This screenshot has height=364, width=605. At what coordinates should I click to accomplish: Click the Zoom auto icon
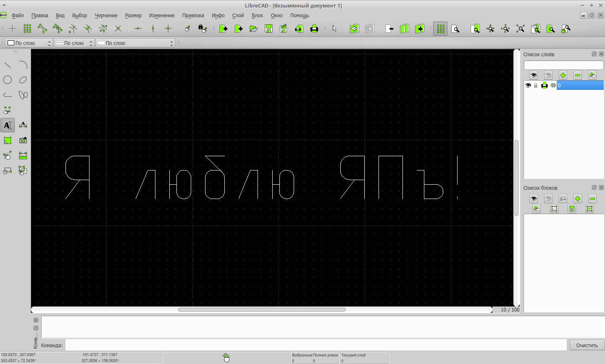click(521, 29)
